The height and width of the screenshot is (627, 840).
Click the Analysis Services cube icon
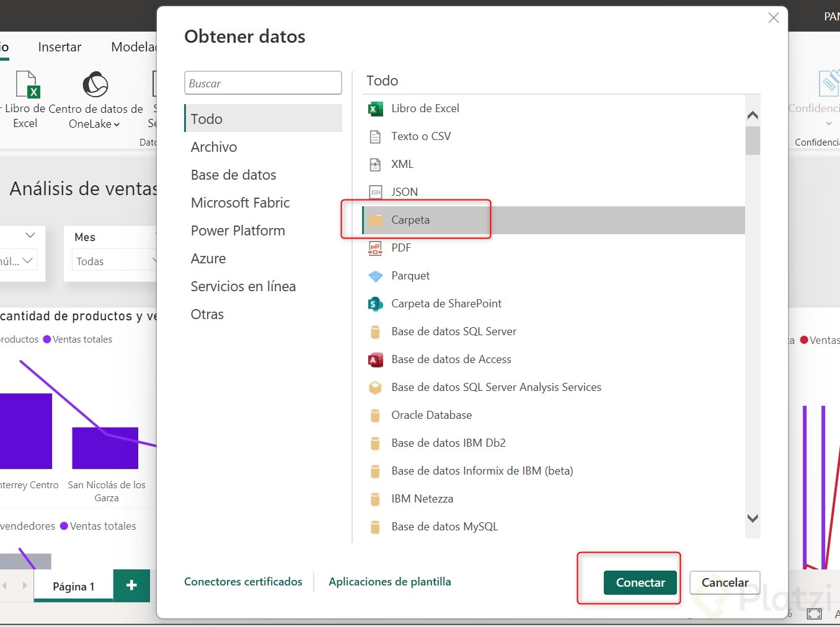pyautogui.click(x=375, y=387)
